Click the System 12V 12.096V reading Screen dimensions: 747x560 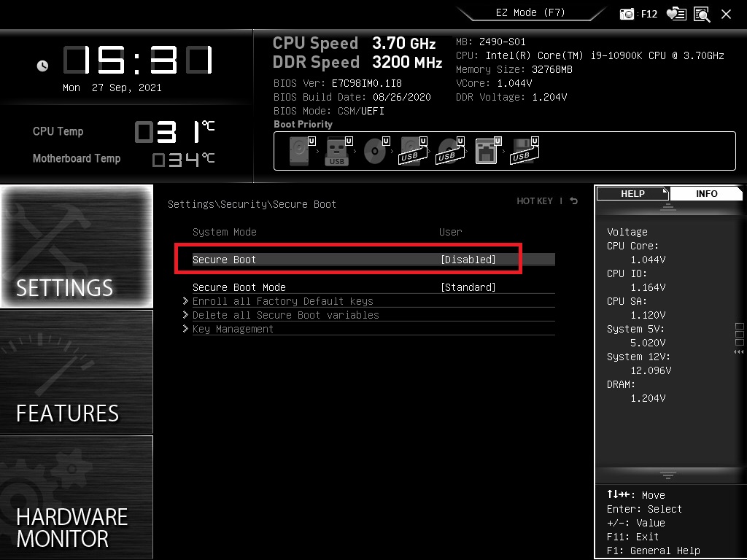(651, 370)
